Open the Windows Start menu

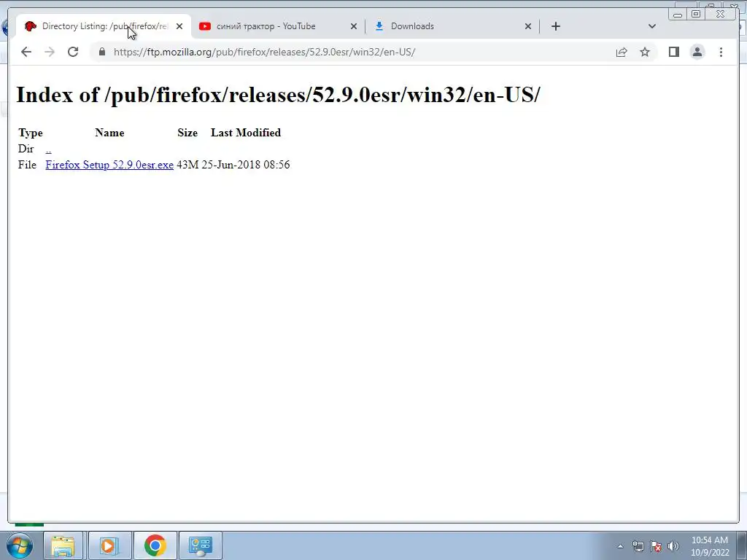coord(20,545)
